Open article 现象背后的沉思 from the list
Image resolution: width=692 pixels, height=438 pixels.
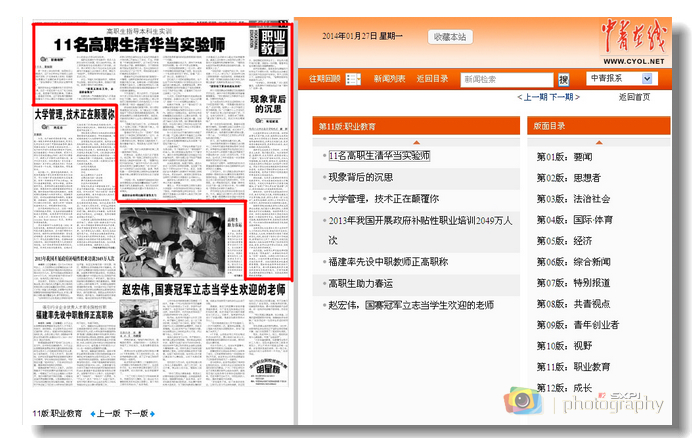(x=360, y=177)
